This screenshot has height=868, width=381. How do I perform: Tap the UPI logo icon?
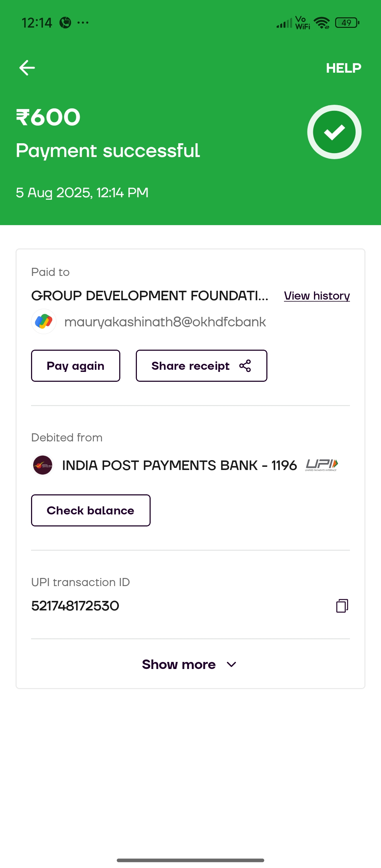[x=321, y=465]
